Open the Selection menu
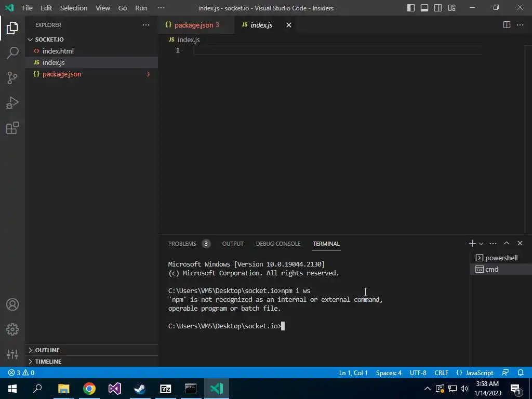Viewport: 532px width, 399px height. (74, 8)
